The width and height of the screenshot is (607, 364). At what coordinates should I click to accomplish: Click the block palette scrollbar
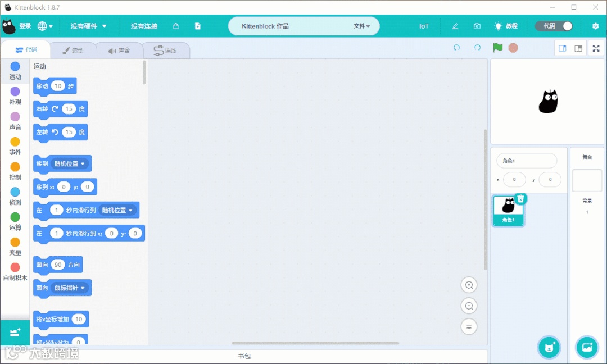(x=144, y=72)
